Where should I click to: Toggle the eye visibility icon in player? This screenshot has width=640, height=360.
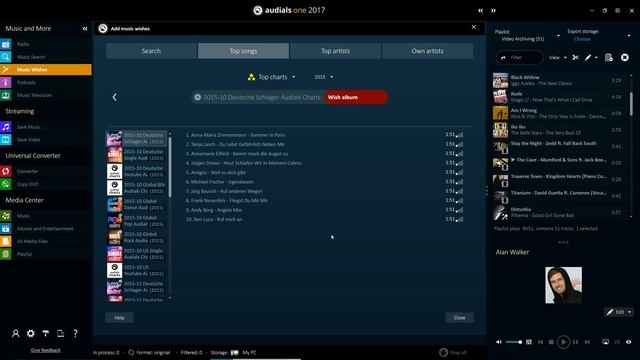coord(629,342)
